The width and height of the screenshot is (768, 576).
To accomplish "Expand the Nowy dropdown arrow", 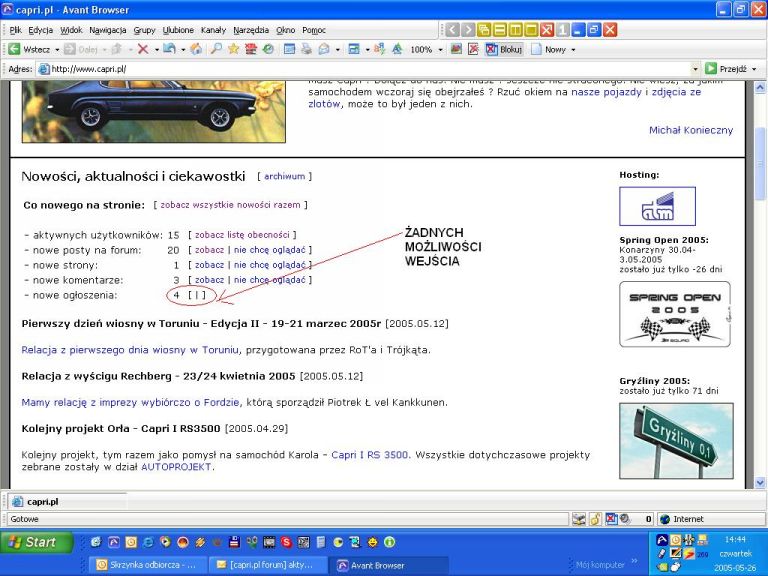I will [x=573, y=49].
